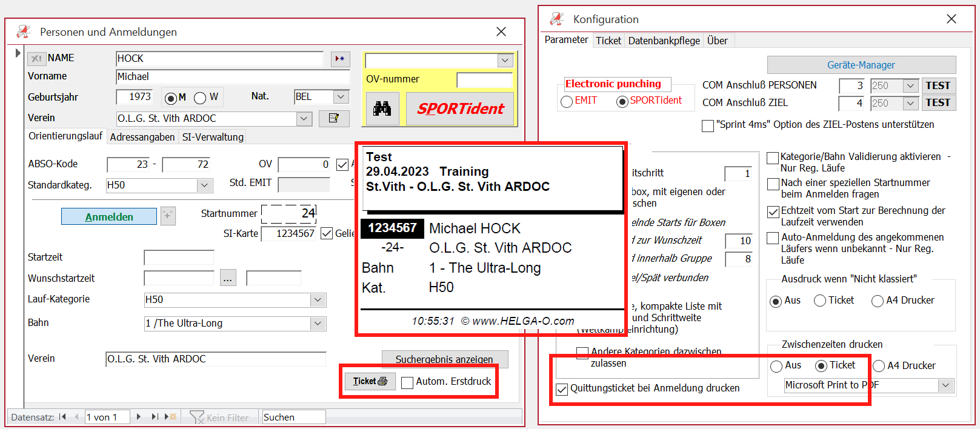
Task: Uncheck Echtzeit vom Start zur Berechnung
Action: pyautogui.click(x=773, y=212)
